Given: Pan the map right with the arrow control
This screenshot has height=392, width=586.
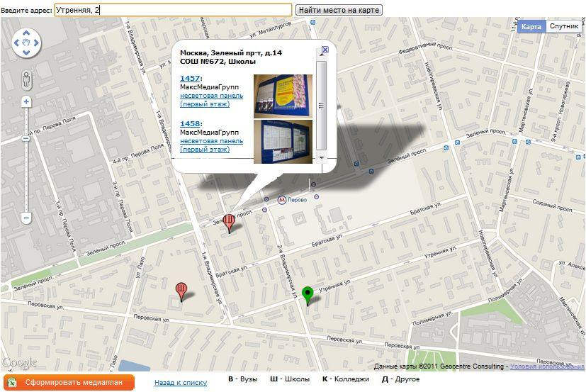Looking at the screenshot, I should point(36,43).
